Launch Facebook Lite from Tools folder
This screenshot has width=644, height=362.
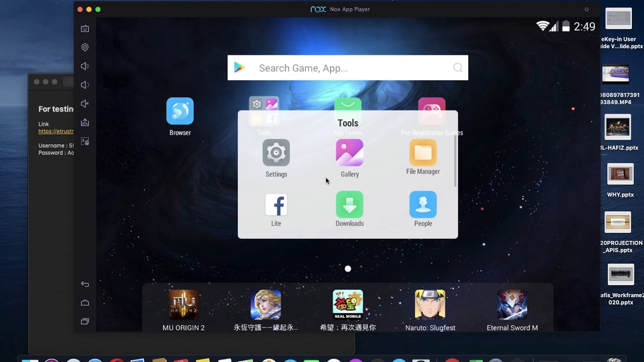276,210
